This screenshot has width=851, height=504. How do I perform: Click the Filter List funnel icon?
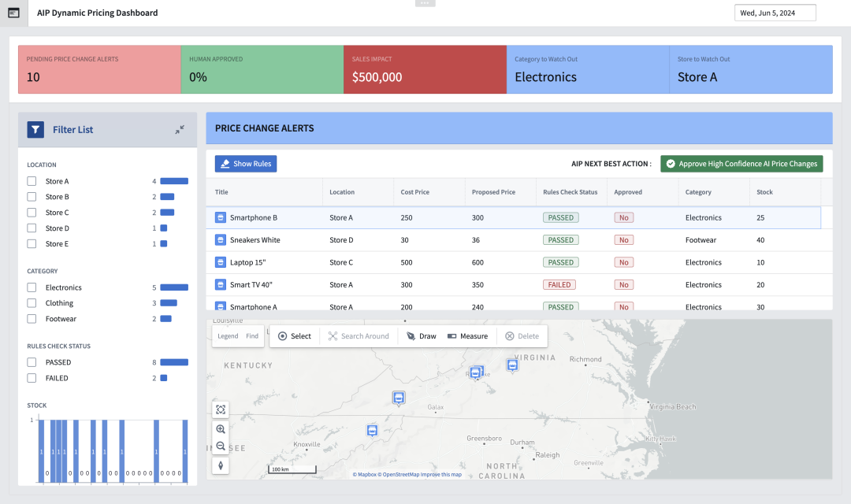click(35, 129)
